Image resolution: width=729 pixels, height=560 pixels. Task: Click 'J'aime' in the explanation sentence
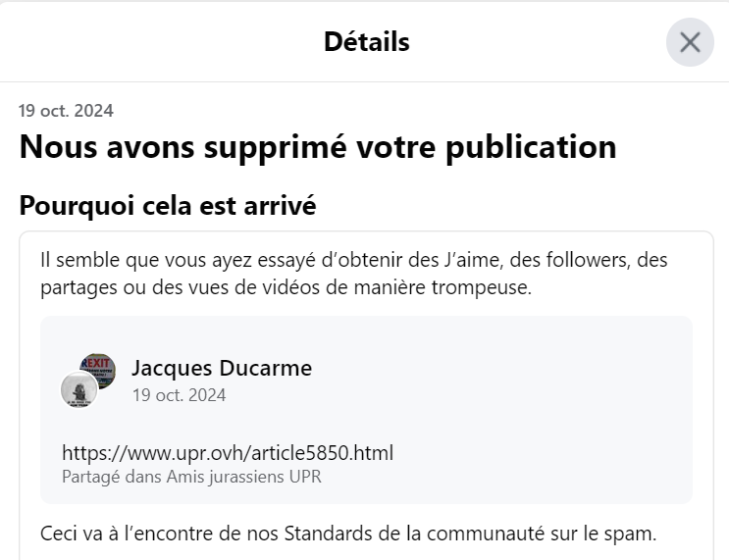tap(473, 260)
